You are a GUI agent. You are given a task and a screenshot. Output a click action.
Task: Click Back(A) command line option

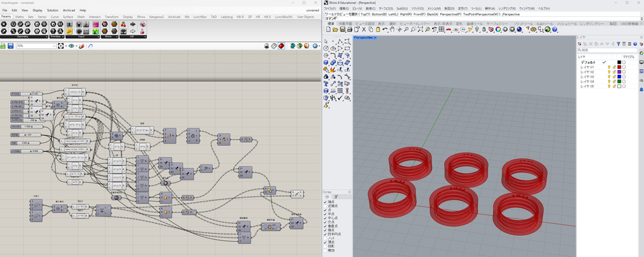(x=433, y=14)
